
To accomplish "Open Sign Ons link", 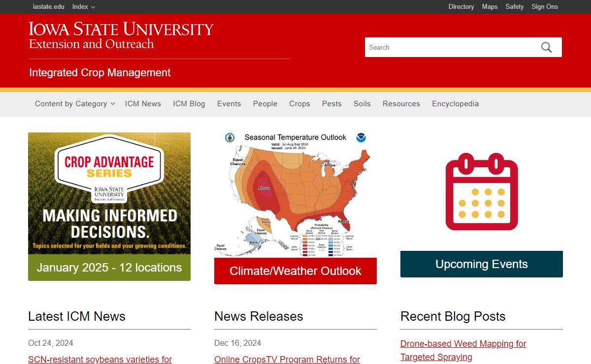I will point(545,6).
